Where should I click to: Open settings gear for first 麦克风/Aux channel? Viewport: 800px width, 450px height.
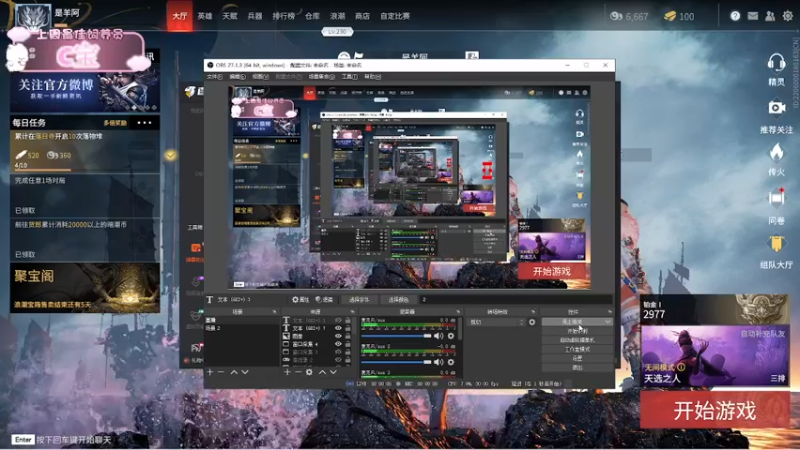[451, 336]
